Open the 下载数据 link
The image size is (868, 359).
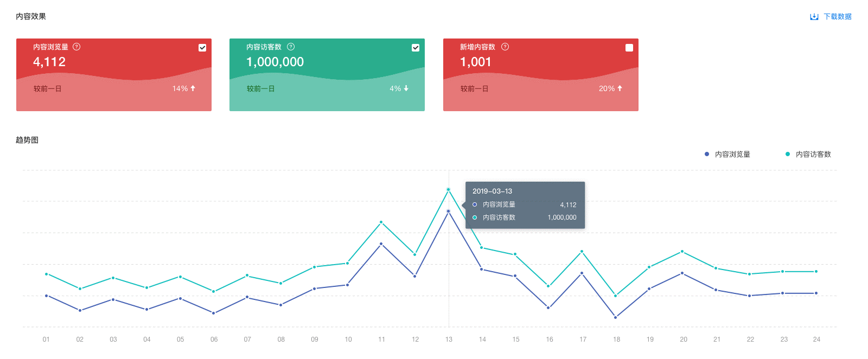pos(838,17)
